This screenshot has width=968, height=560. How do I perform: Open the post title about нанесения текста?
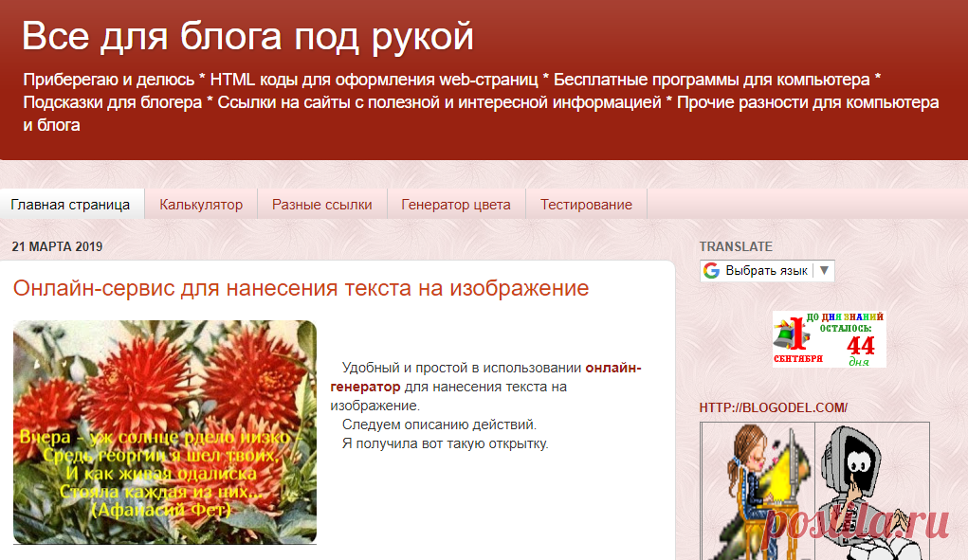point(300,289)
